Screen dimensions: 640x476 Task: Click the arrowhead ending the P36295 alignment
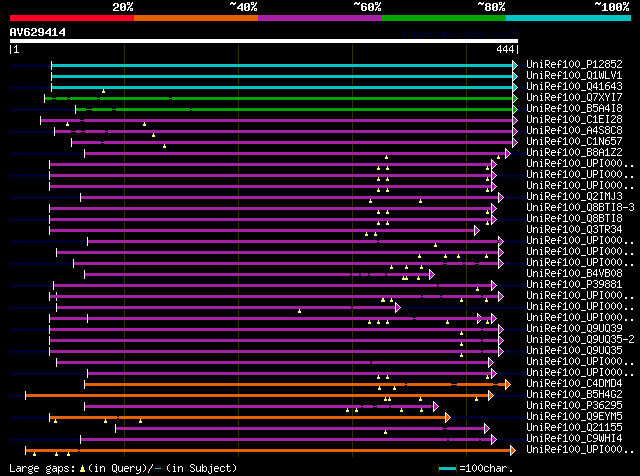[436, 407]
